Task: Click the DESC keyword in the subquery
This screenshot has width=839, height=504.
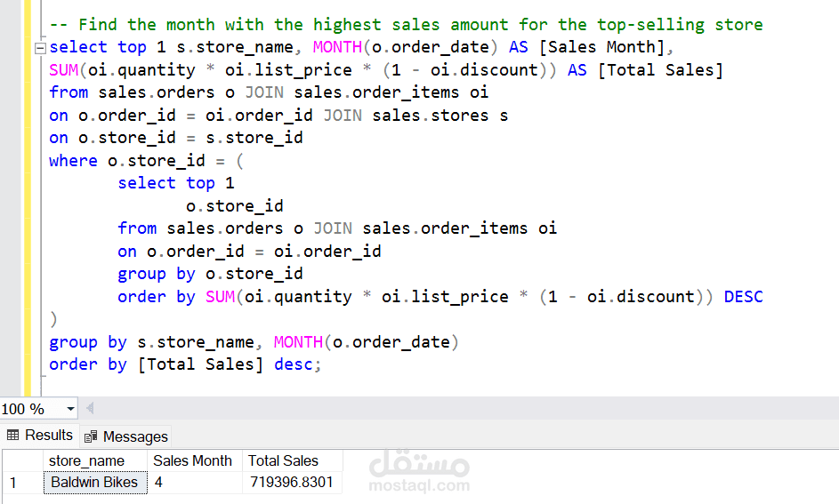Action: click(x=743, y=297)
